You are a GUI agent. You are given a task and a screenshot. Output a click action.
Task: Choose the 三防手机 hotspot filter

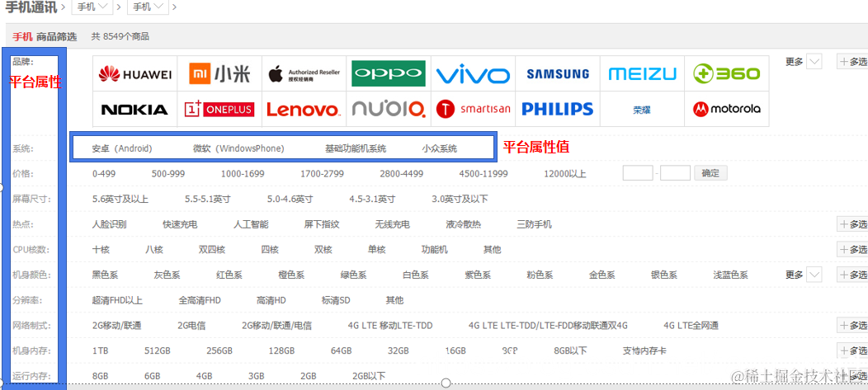coord(534,224)
